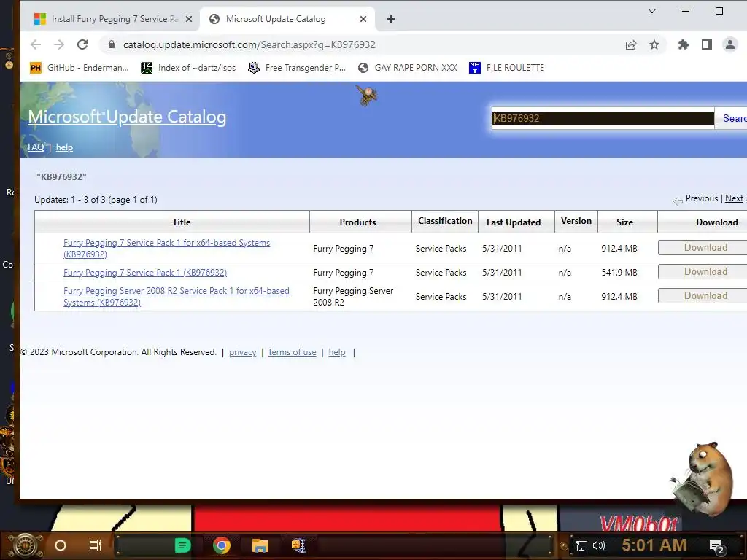Open the FAQ link in the header
747x560 pixels.
pos(36,147)
